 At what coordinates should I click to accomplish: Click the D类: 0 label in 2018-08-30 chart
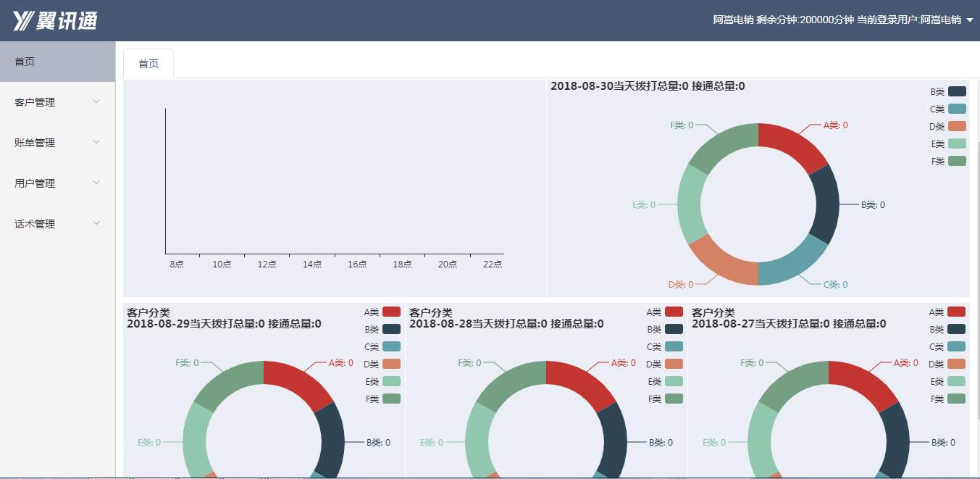(680, 285)
